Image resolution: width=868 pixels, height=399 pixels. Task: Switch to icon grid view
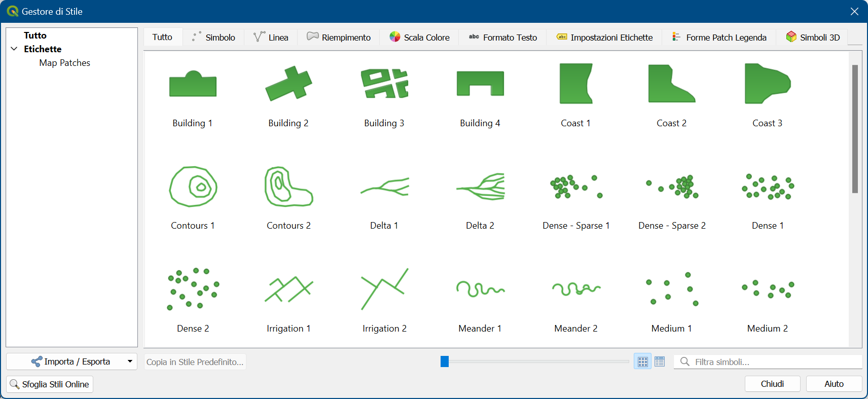[643, 361]
